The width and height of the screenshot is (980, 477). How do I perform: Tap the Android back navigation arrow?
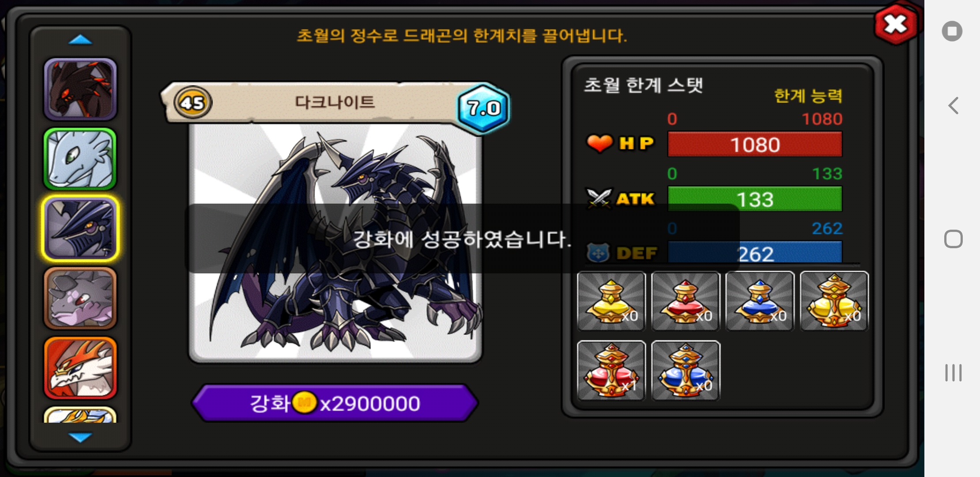point(954,106)
